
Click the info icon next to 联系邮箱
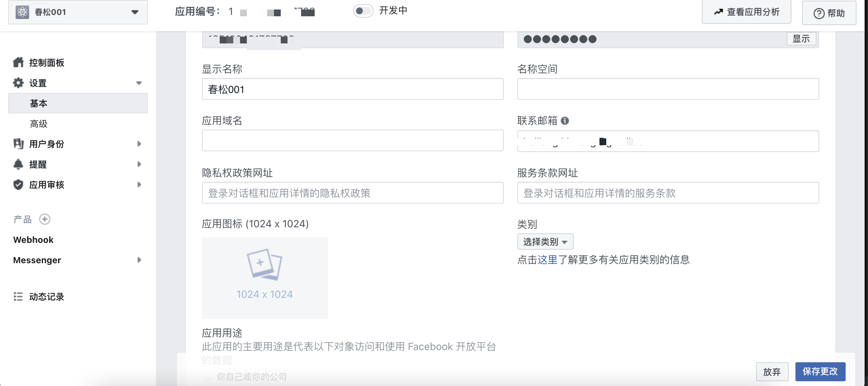pyautogui.click(x=565, y=121)
